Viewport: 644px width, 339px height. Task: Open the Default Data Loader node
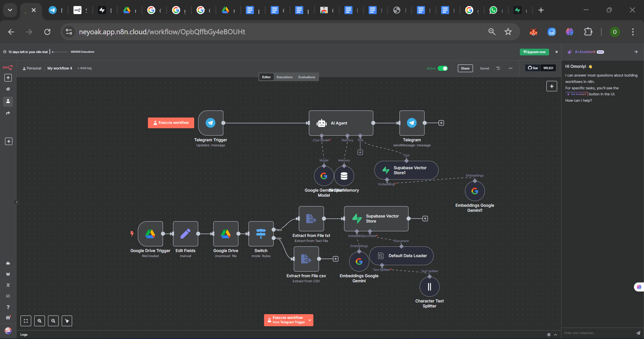(401, 256)
